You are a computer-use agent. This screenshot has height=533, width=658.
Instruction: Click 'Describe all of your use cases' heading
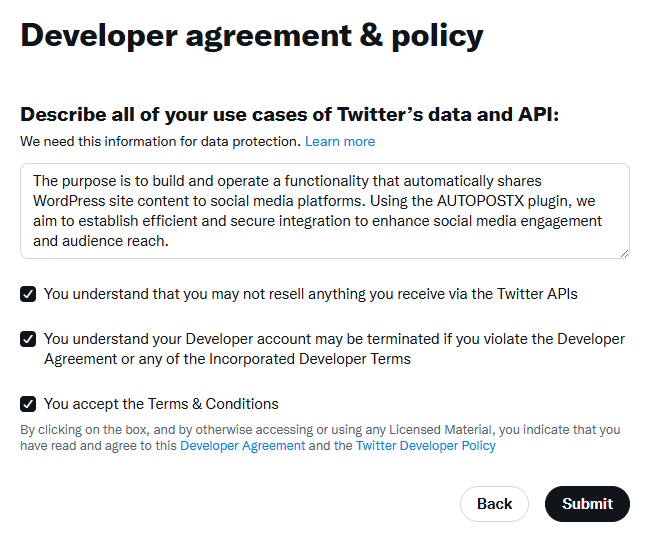290,115
